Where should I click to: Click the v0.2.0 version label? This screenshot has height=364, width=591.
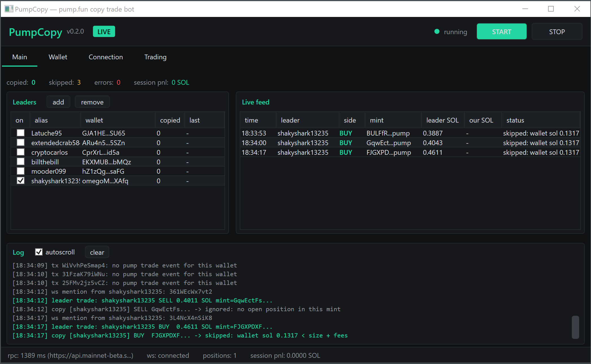[x=75, y=31]
